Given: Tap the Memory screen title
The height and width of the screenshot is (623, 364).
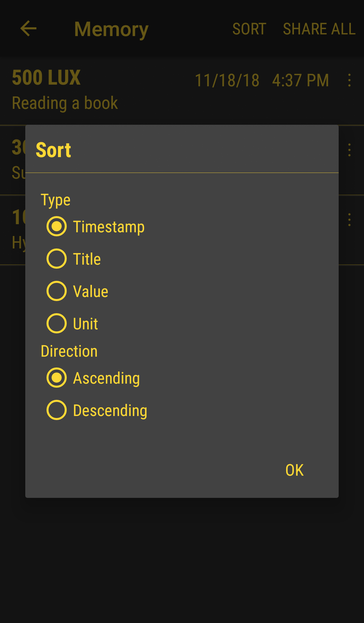Looking at the screenshot, I should click(111, 29).
